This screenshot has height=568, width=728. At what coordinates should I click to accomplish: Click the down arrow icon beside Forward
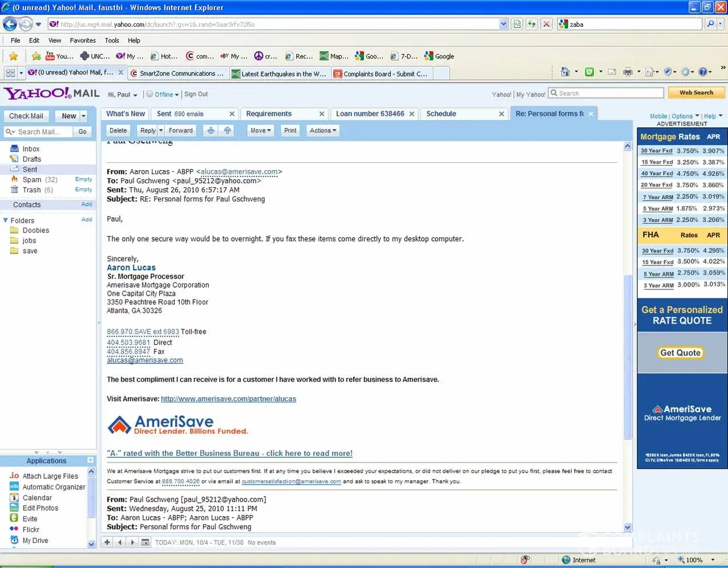coord(211,131)
